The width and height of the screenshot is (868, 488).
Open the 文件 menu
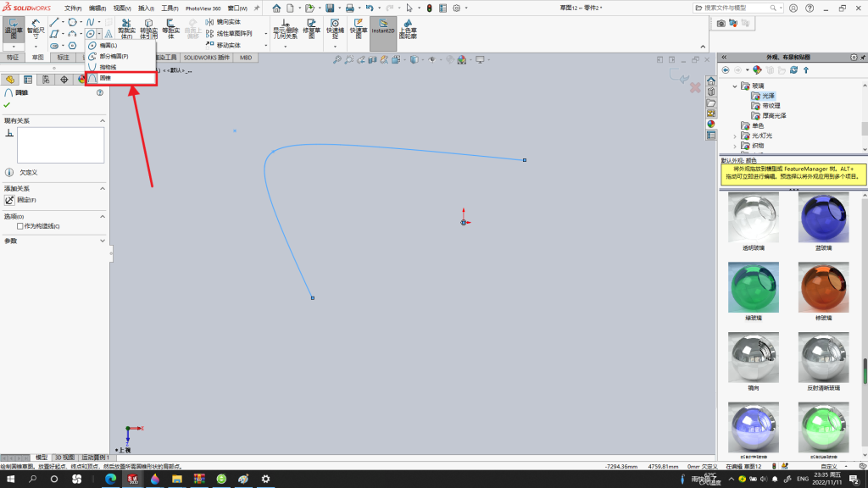coord(73,8)
